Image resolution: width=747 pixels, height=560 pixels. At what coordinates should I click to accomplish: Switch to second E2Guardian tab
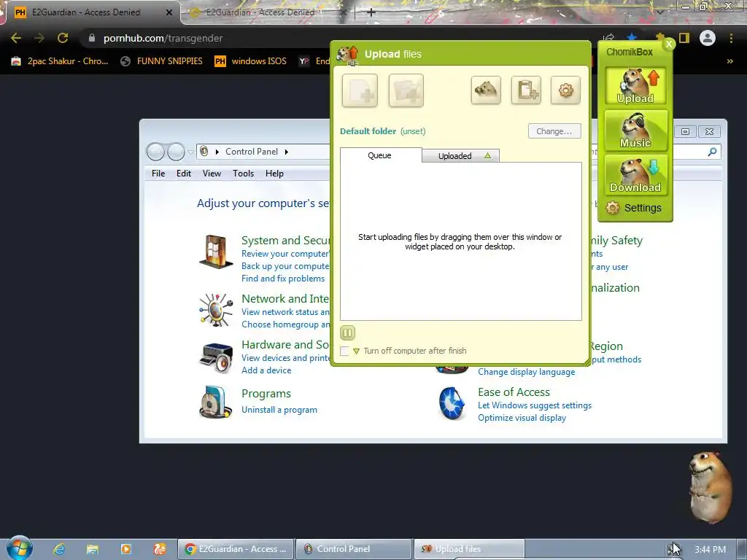point(267,12)
